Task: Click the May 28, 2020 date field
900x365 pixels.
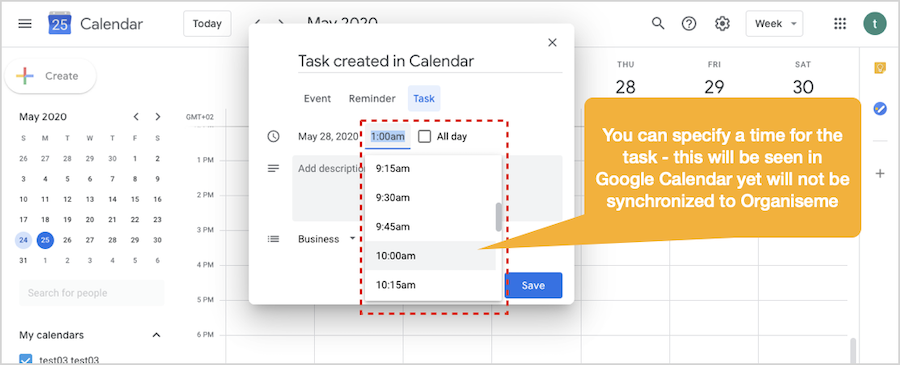Action: [328, 137]
